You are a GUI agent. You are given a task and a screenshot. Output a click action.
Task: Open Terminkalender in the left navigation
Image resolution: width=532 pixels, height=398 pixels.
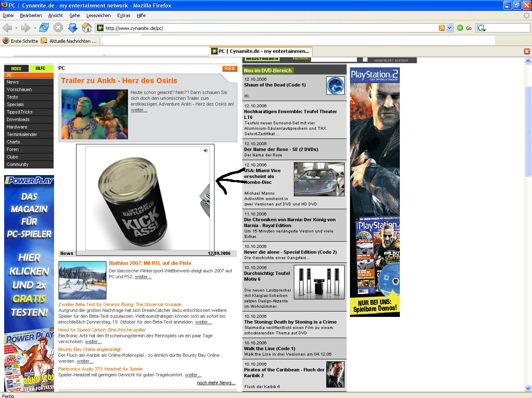click(x=29, y=134)
